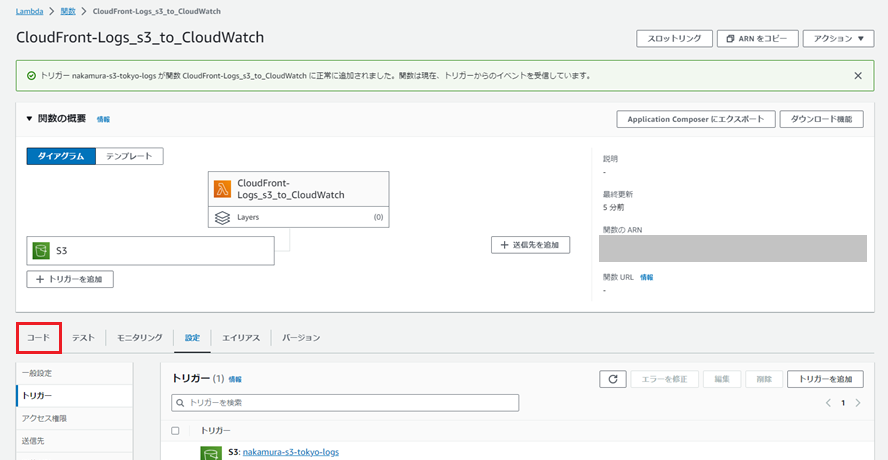Copy the function ARN button

[x=758, y=39]
